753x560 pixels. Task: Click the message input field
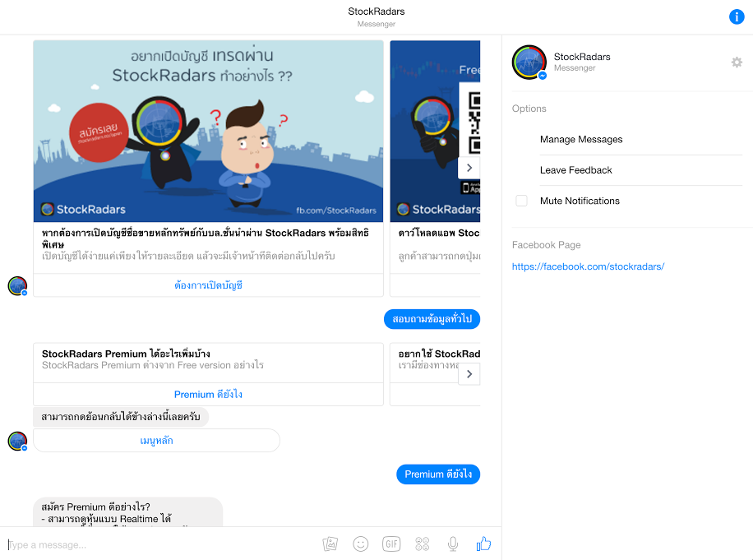[x=160, y=544]
